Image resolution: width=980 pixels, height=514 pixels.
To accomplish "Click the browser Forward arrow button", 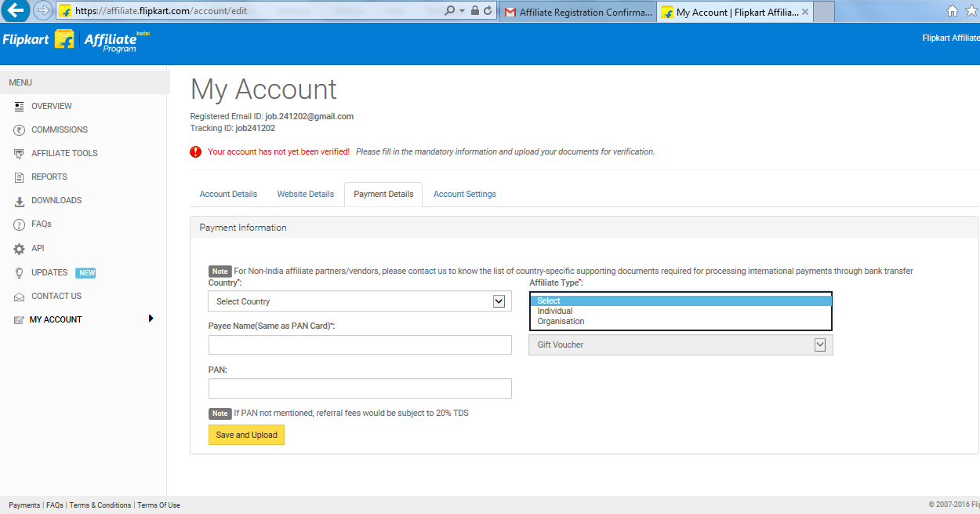I will coord(43,11).
